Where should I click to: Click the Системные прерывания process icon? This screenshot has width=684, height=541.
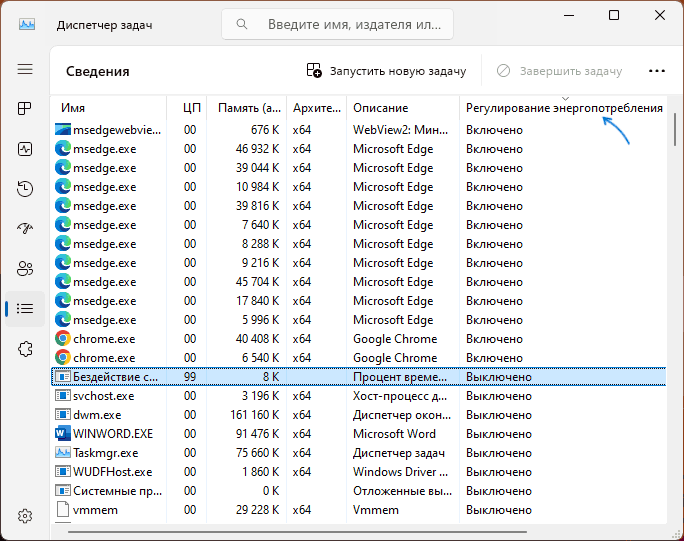[63, 491]
